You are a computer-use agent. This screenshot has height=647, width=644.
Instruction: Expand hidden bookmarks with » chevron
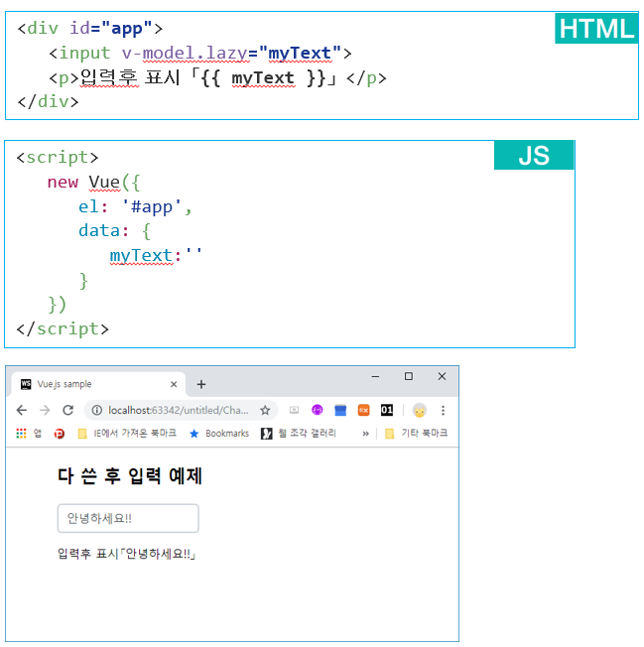(x=365, y=434)
